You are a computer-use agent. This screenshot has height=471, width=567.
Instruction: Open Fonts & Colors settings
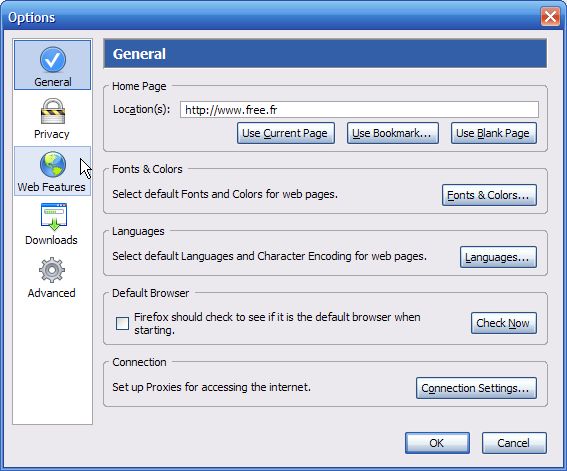click(x=489, y=195)
